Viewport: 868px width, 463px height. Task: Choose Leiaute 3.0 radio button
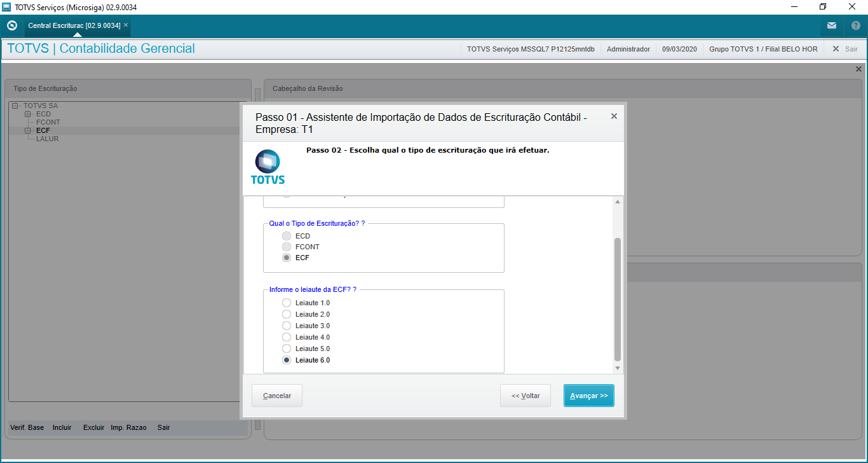pos(287,326)
